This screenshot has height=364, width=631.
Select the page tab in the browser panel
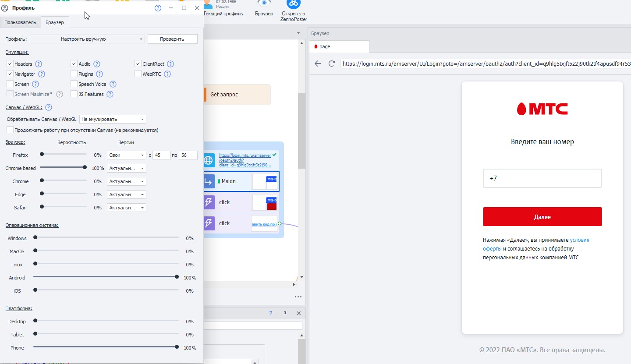pyautogui.click(x=339, y=46)
